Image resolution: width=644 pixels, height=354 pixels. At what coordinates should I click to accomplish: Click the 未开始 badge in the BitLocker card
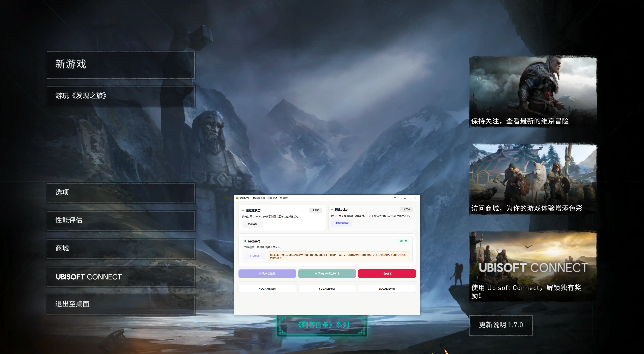click(x=407, y=210)
